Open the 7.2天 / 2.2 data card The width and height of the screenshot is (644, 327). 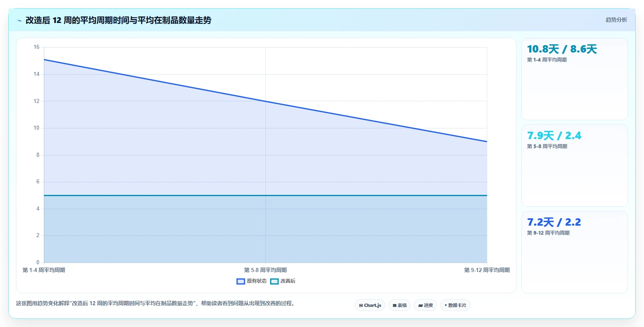tap(574, 252)
